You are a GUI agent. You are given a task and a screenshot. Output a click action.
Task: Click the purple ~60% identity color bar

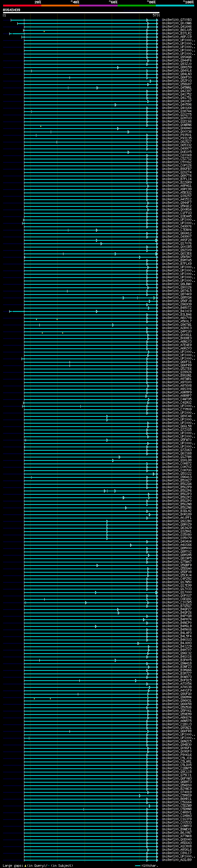(x=99, y=6)
